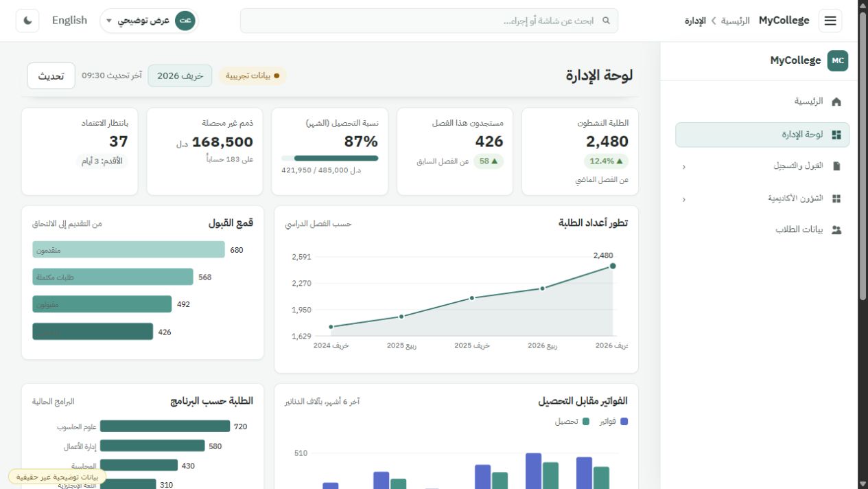Click the الأقدم: 3 أيام chip
Viewport: 868px width, 489px height.
tap(102, 161)
